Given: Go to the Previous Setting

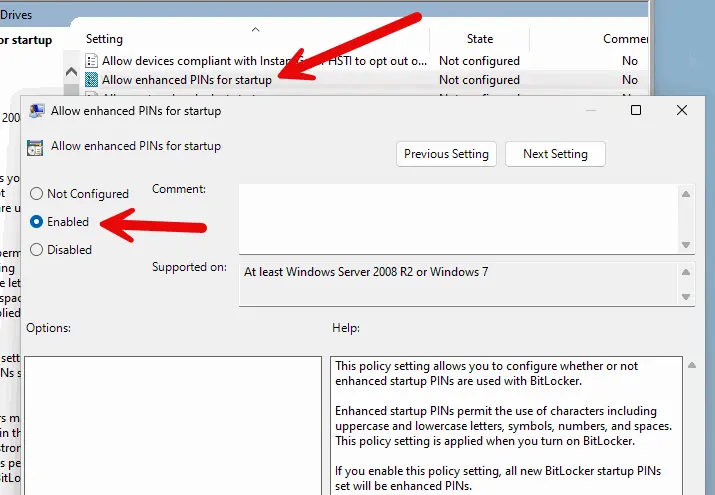Looking at the screenshot, I should [446, 154].
